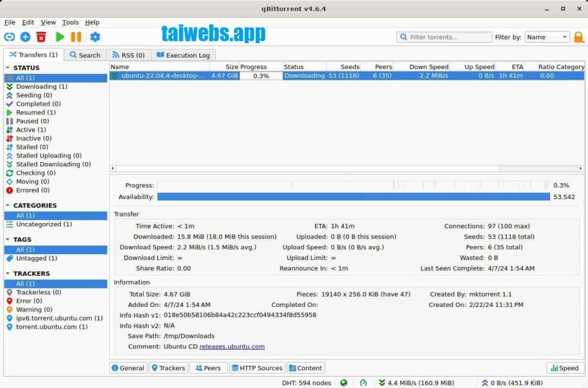Screen dimensions: 588x388
Task: Select the torrent.ubuntu.com (1) tracker
Action: pos(56,326)
